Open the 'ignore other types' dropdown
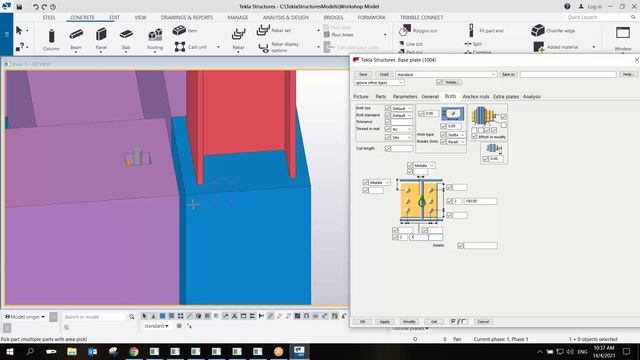Screen dimensions: 640x360 tap(379, 82)
